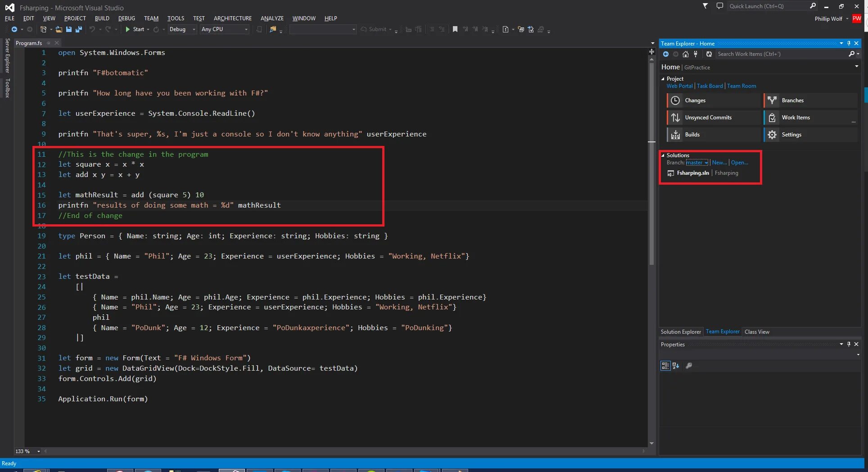Toggle auto-hide pin on Properties panel
The image size is (868, 472).
pos(849,344)
